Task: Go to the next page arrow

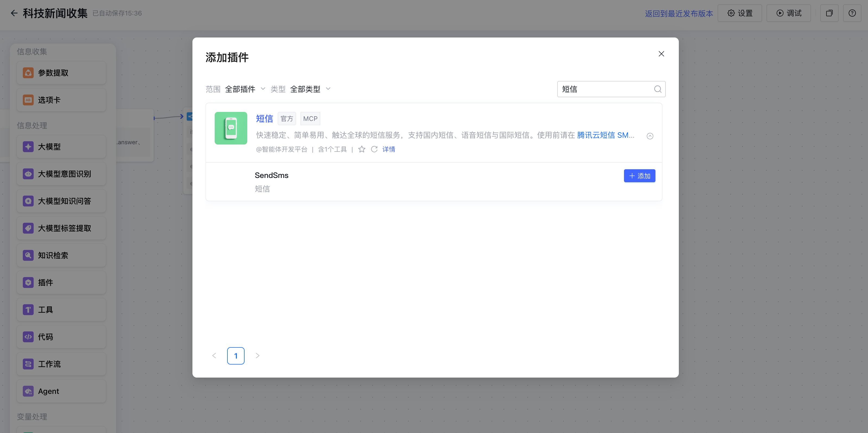Action: pos(257,355)
